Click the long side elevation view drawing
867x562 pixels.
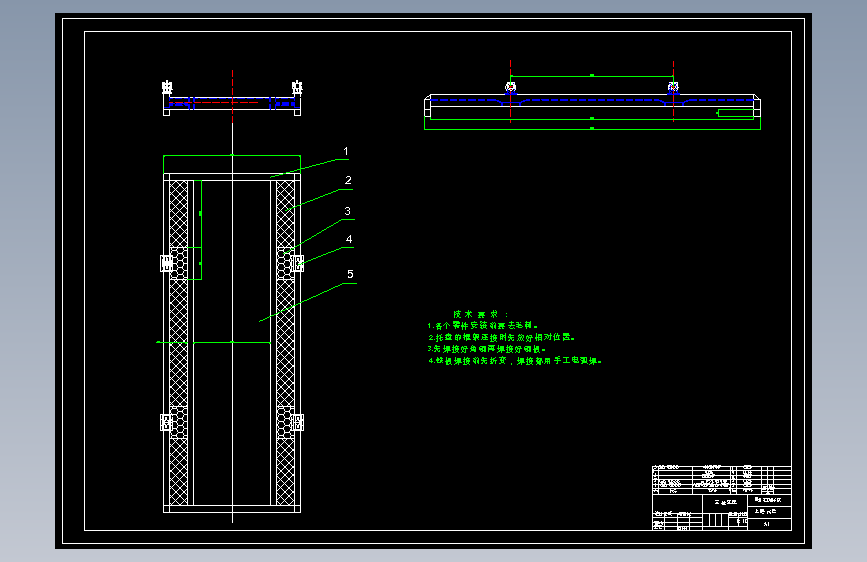tap(592, 97)
